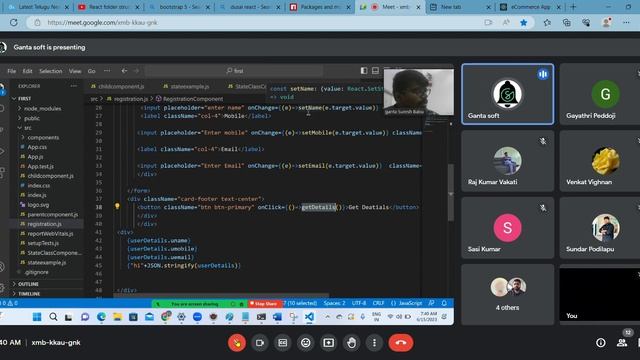Open the browser favorites list icon
Image resolution: width=640 pixels, height=360 pixels.
547,22
